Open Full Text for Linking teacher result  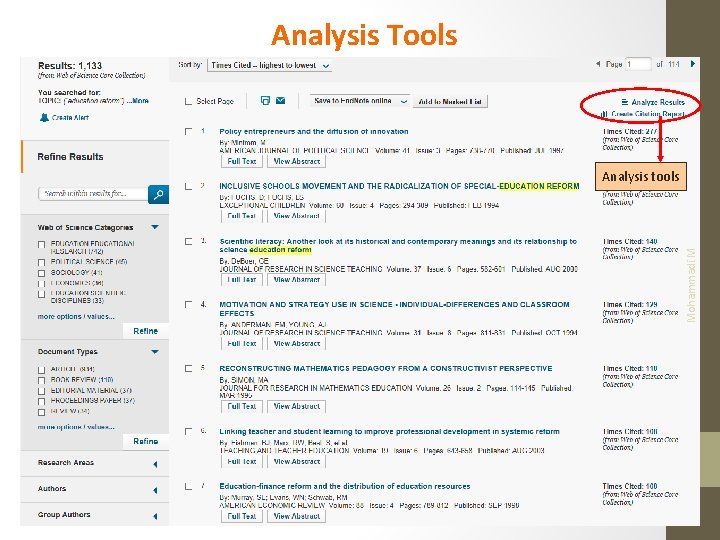coord(242,461)
